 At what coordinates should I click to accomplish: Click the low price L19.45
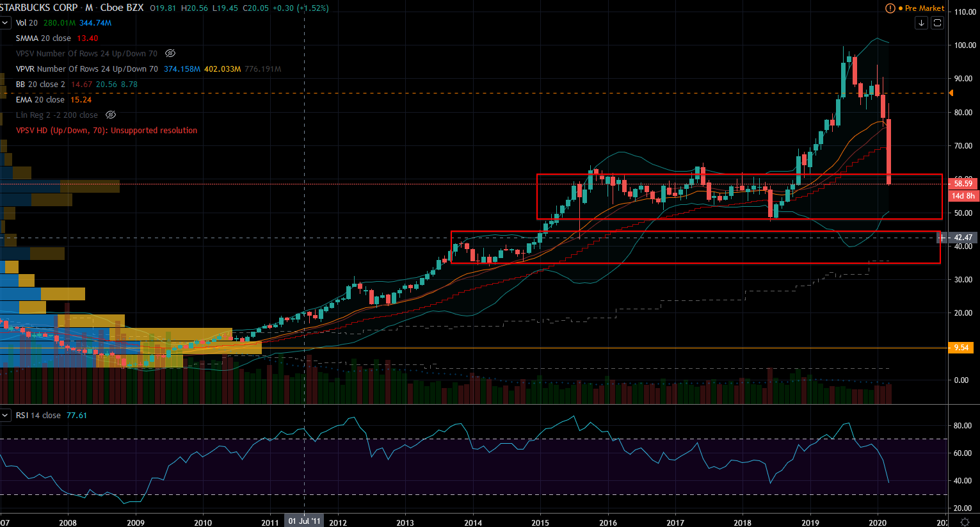[x=226, y=8]
